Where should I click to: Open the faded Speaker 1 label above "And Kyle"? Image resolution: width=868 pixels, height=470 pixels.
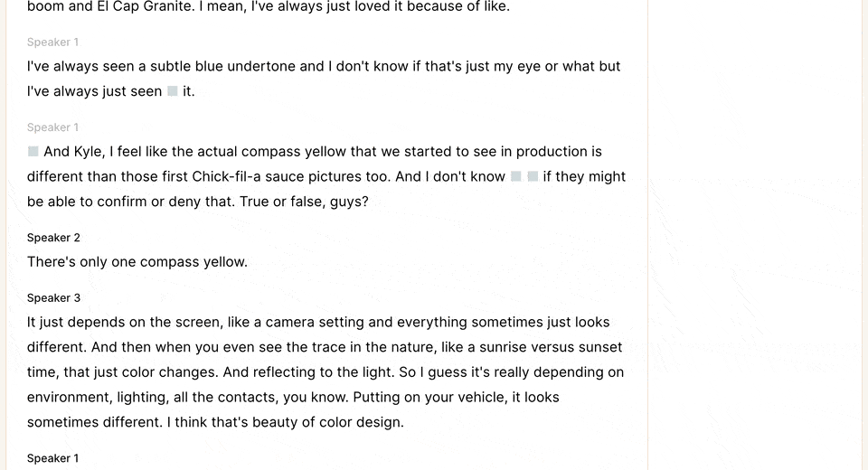53,127
